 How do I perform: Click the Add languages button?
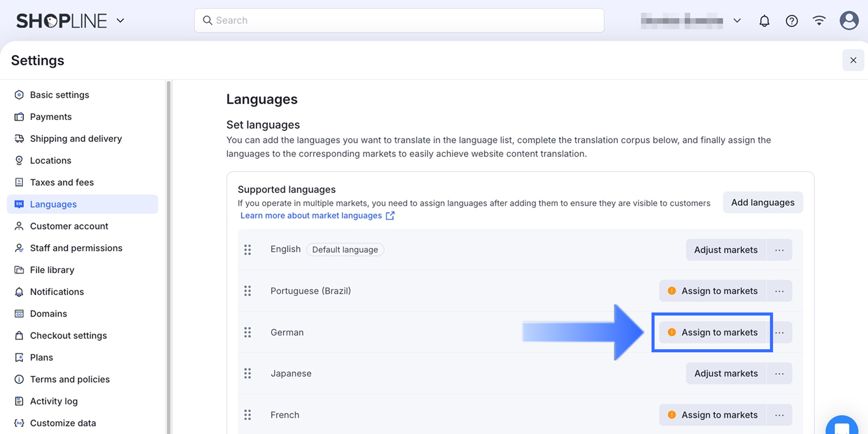(x=763, y=203)
